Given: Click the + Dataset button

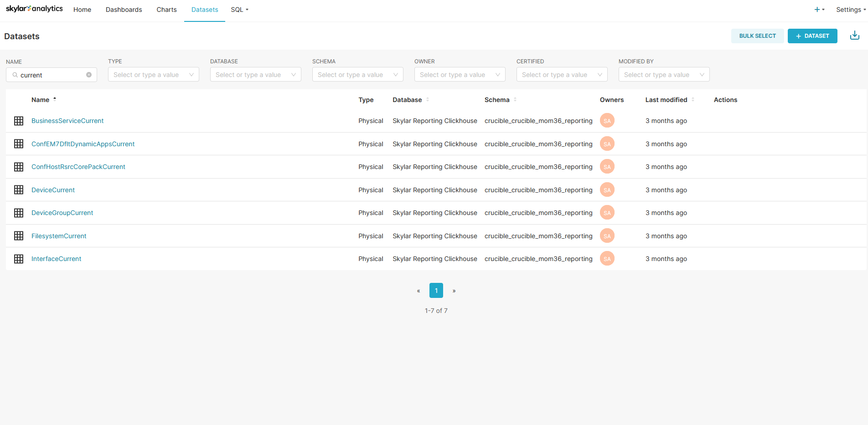Looking at the screenshot, I should 812,36.
